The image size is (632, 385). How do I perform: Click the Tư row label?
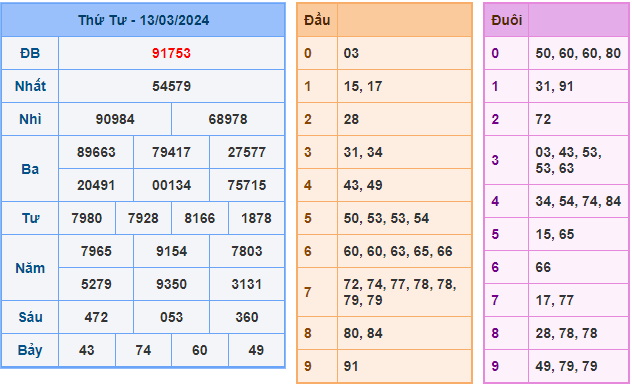click(30, 219)
